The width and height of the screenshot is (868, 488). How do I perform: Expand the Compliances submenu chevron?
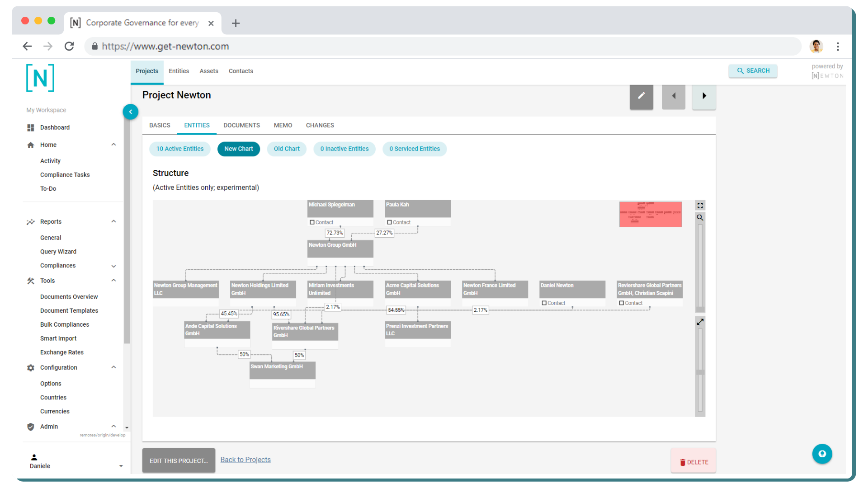(x=114, y=266)
